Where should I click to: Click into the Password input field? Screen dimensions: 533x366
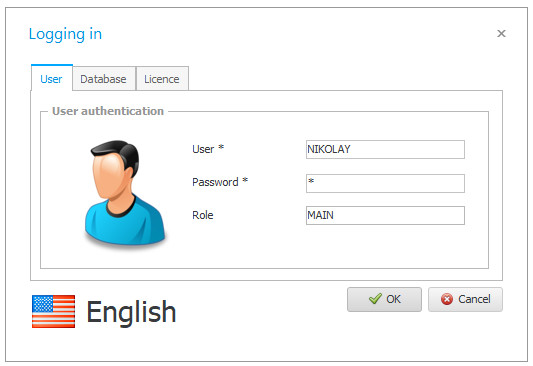[x=385, y=183]
